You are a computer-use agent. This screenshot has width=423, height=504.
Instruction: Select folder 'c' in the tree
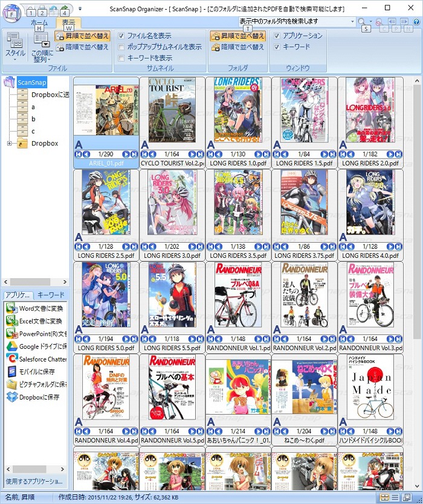(x=33, y=132)
